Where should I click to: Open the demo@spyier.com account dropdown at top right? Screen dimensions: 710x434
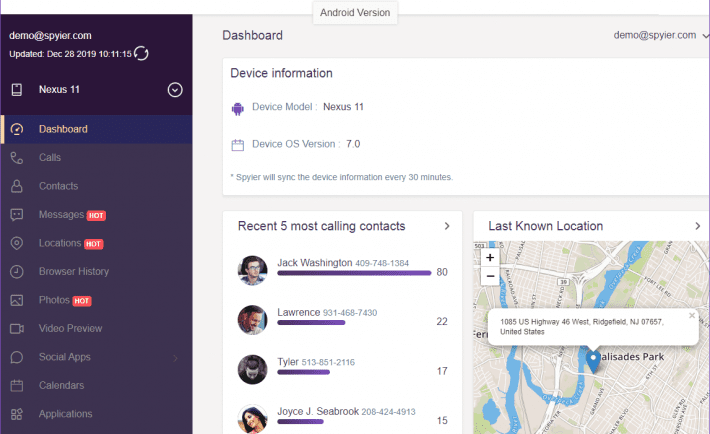(x=661, y=35)
